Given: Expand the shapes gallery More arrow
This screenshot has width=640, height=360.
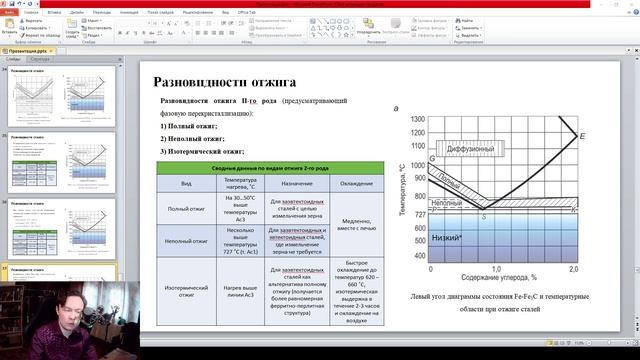Looking at the screenshot, I should pos(352,36).
